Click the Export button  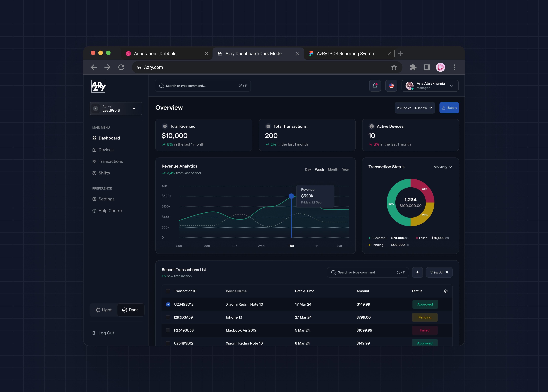(449, 108)
